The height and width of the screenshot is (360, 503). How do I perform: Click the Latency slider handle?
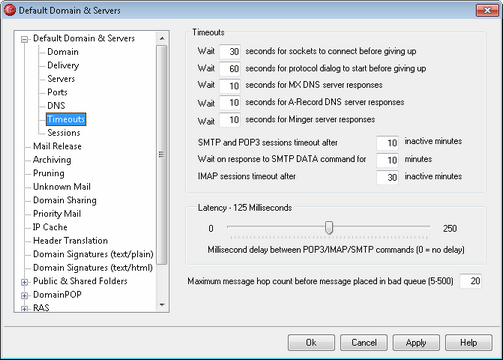[329, 228]
